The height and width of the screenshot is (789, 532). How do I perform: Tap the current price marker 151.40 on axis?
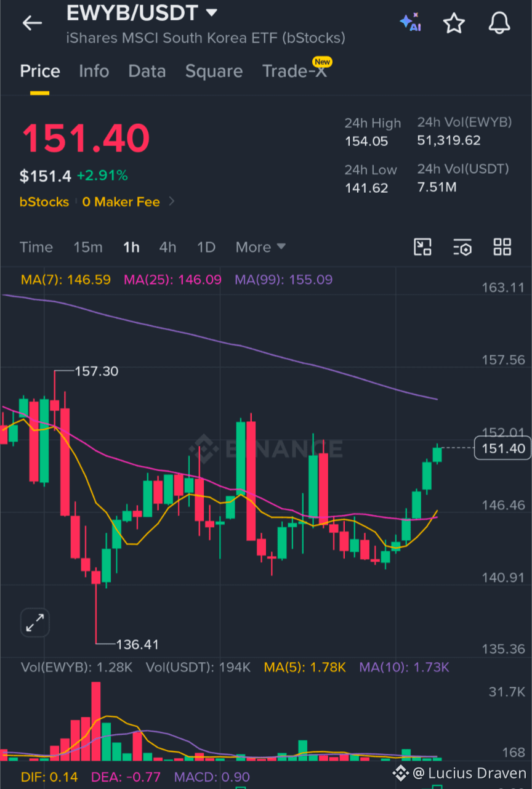coord(503,448)
